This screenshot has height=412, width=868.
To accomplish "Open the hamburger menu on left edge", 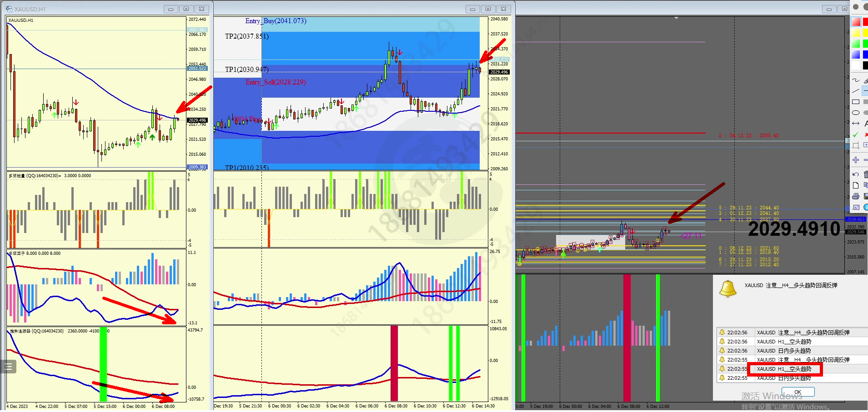I will coord(8,366).
